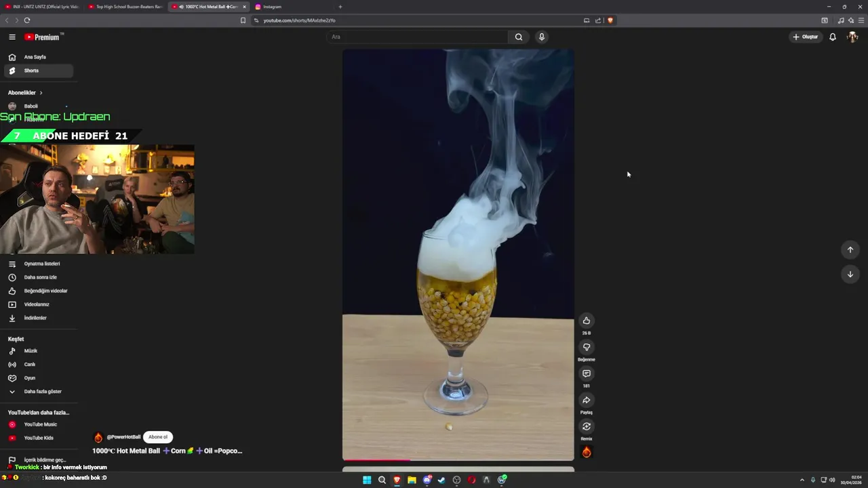Image resolution: width=868 pixels, height=488 pixels.
Task: Switch to the Top High School Buzzer-Beaters tab
Action: point(125,7)
